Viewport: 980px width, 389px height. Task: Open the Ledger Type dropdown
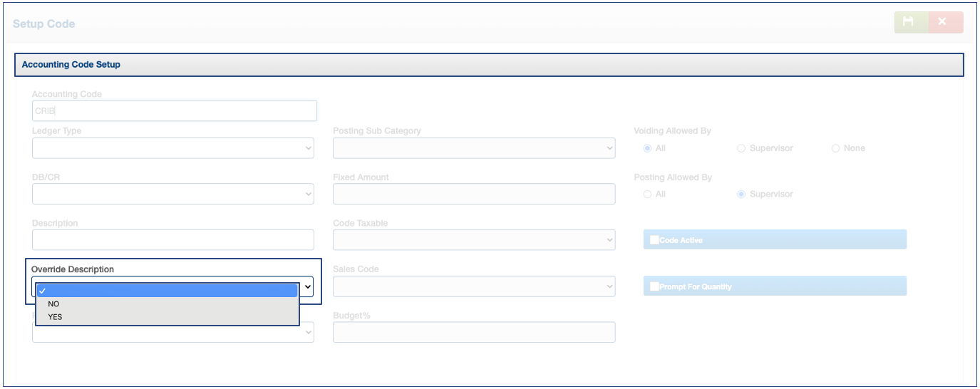point(172,148)
